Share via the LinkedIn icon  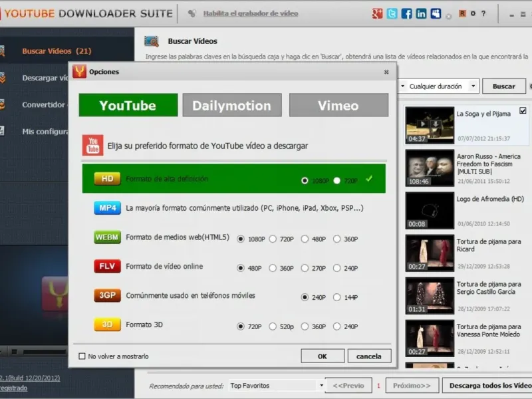[421, 13]
